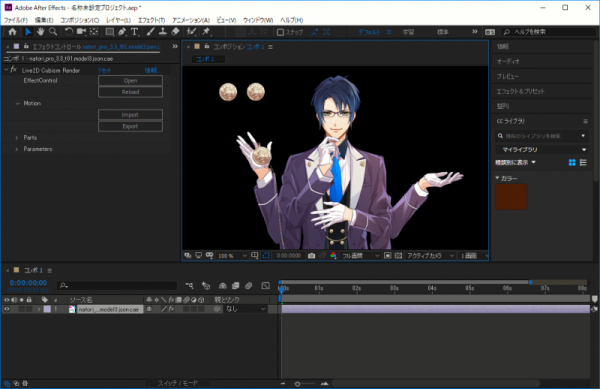
Task: Collapse the Motion property group
Action: click(x=17, y=103)
